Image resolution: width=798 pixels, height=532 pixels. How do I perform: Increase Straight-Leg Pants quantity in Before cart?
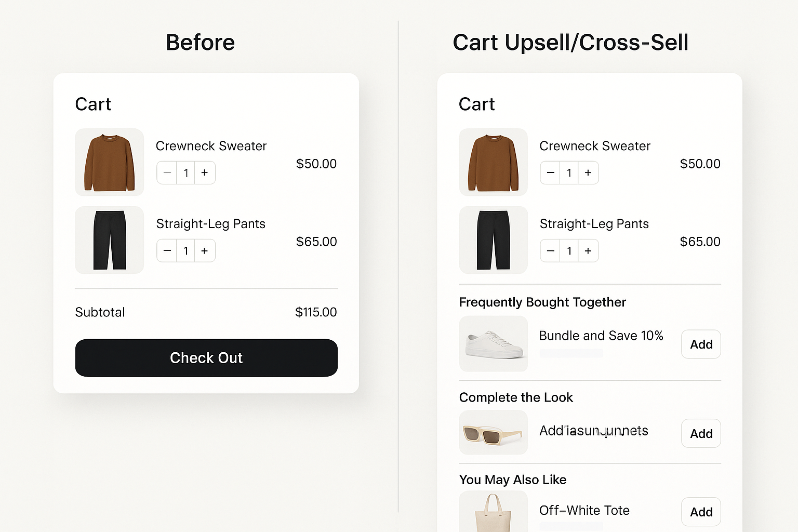pos(205,250)
